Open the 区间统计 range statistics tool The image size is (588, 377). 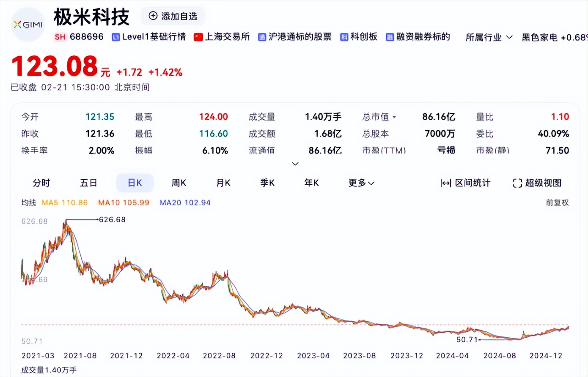pyautogui.click(x=465, y=183)
